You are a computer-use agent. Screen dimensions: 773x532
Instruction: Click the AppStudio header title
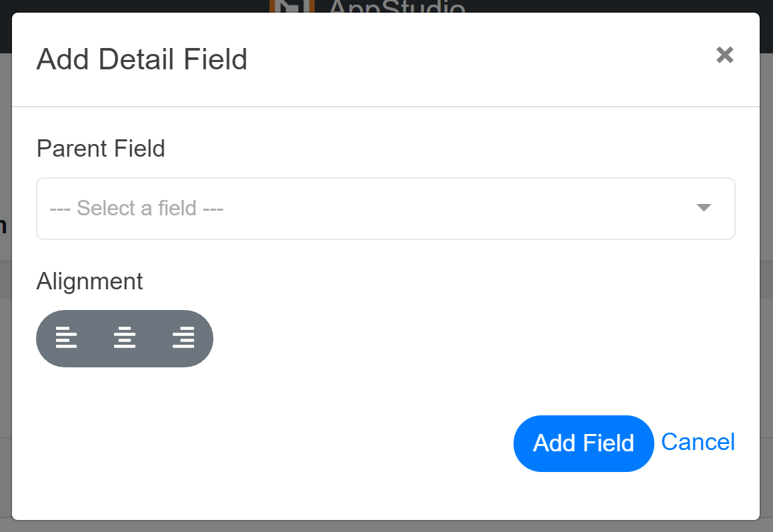pos(397,7)
